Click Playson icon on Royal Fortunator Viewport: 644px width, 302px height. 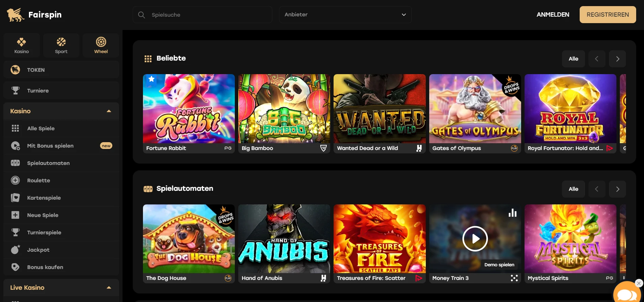coord(610,148)
